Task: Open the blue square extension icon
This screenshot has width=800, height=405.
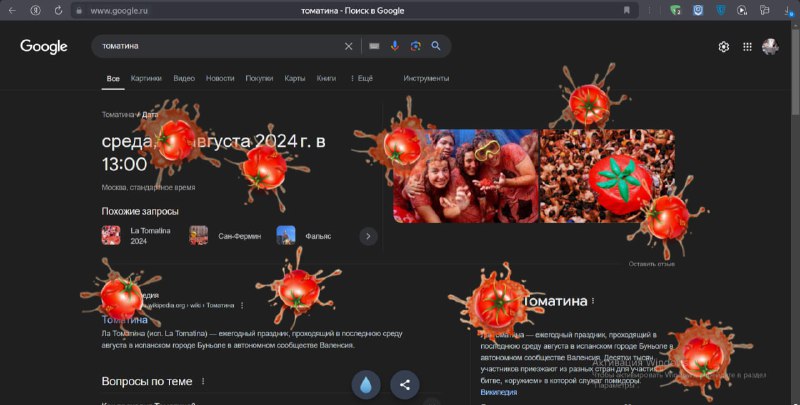Action: (x=697, y=10)
